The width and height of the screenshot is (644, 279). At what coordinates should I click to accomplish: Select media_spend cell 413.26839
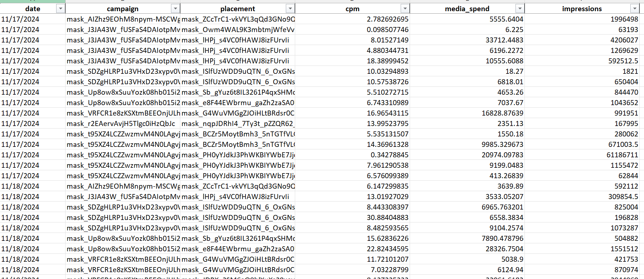[467, 176]
